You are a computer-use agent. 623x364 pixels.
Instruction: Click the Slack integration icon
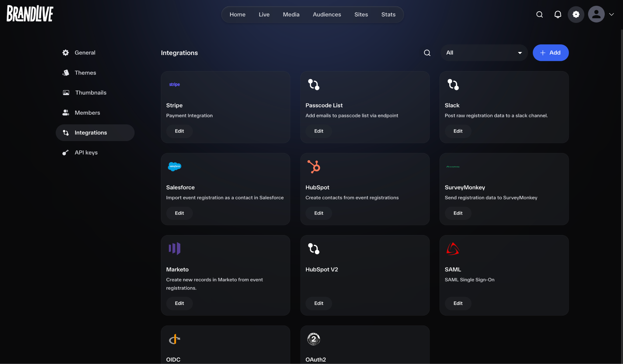tap(453, 85)
